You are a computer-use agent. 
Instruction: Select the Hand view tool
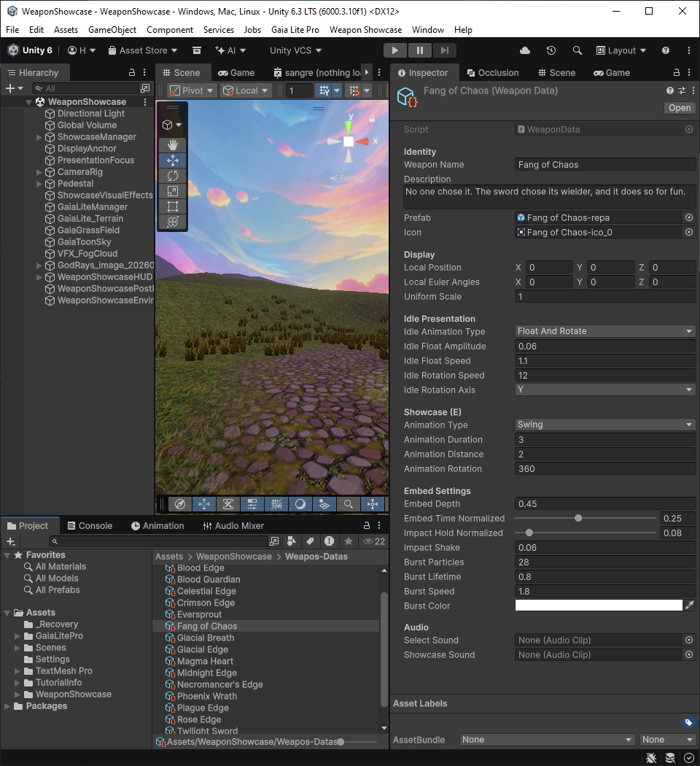click(x=172, y=144)
